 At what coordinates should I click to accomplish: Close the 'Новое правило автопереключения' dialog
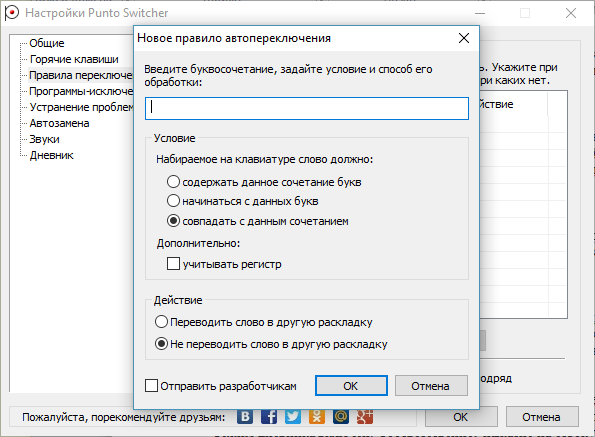click(x=464, y=38)
